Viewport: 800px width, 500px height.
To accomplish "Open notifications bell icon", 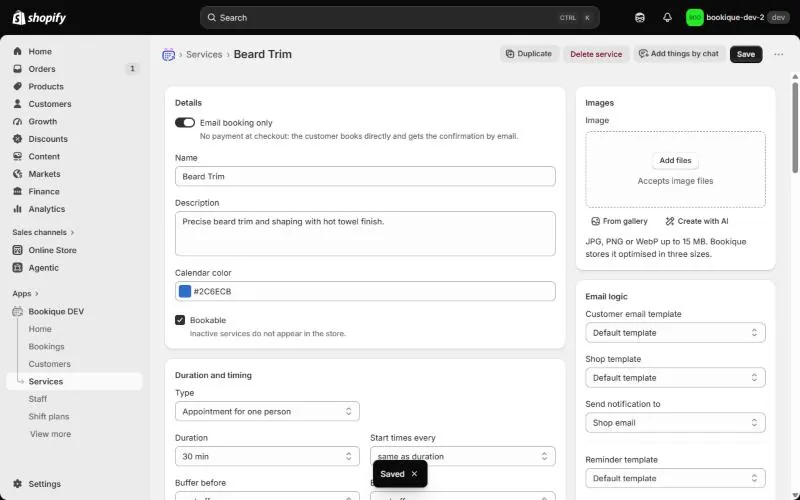I will (x=667, y=18).
